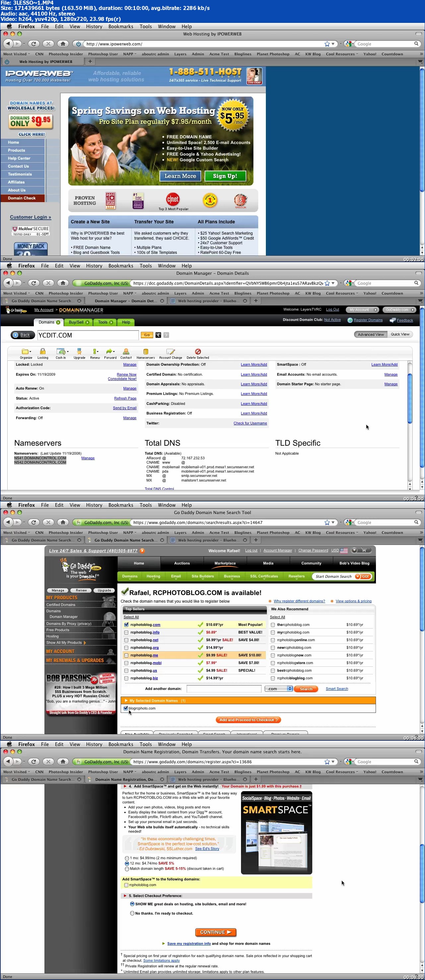Click the Contact person icon

(126, 351)
